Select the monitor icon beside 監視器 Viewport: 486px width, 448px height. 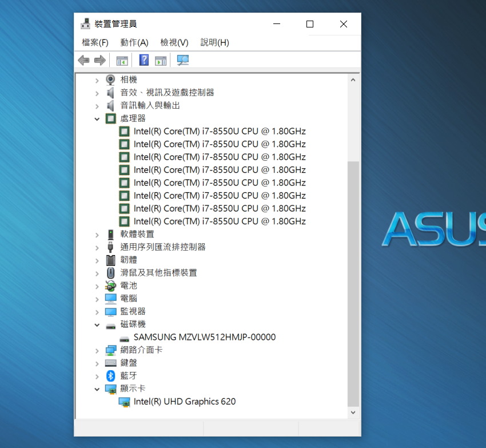111,311
